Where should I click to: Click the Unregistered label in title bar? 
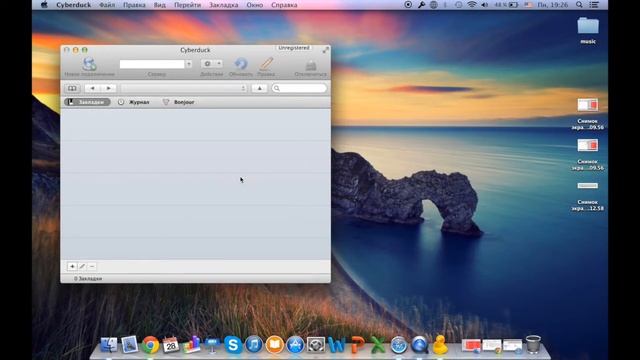pos(294,48)
